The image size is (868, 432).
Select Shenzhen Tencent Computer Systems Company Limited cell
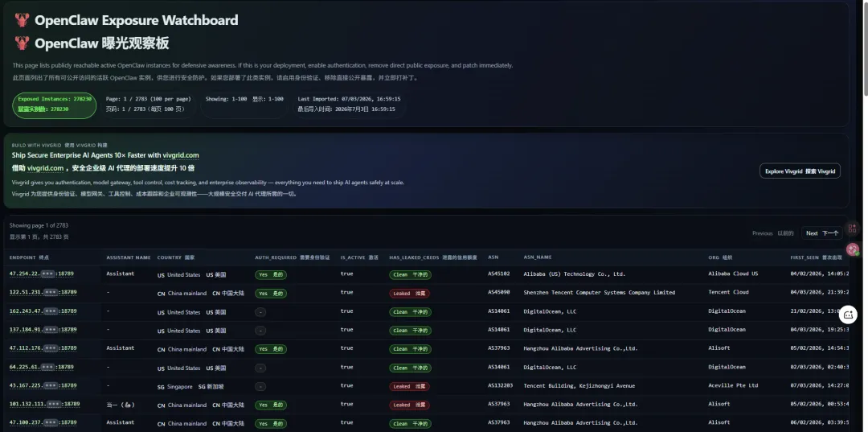coord(599,292)
